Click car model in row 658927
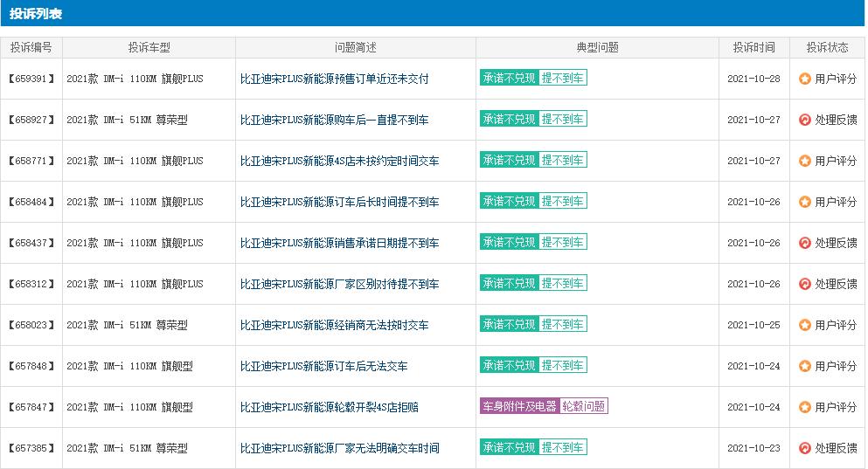 127,120
